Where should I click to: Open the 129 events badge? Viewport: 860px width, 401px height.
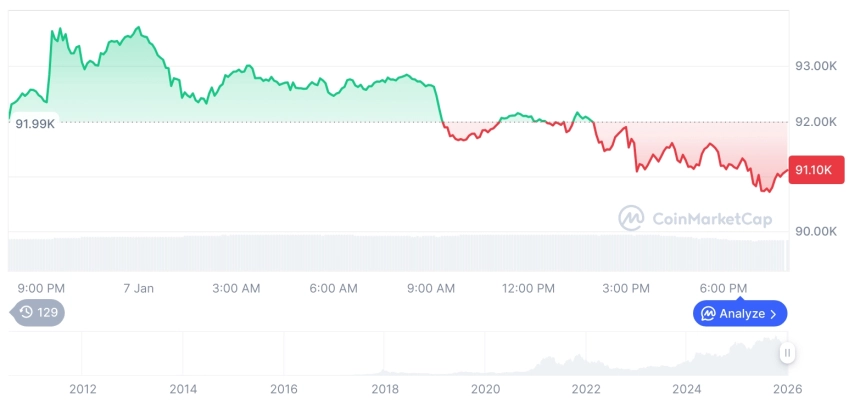click(x=38, y=312)
